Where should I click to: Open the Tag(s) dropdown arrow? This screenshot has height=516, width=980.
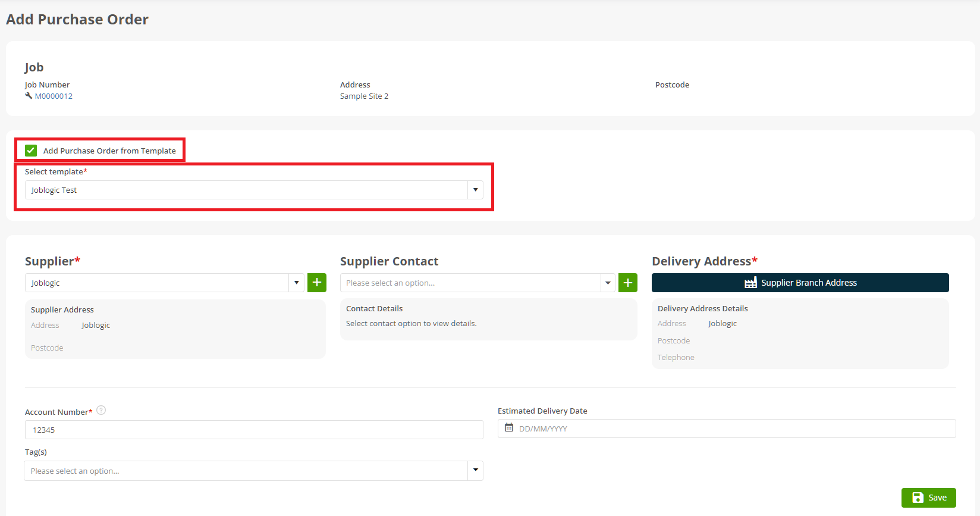475,471
